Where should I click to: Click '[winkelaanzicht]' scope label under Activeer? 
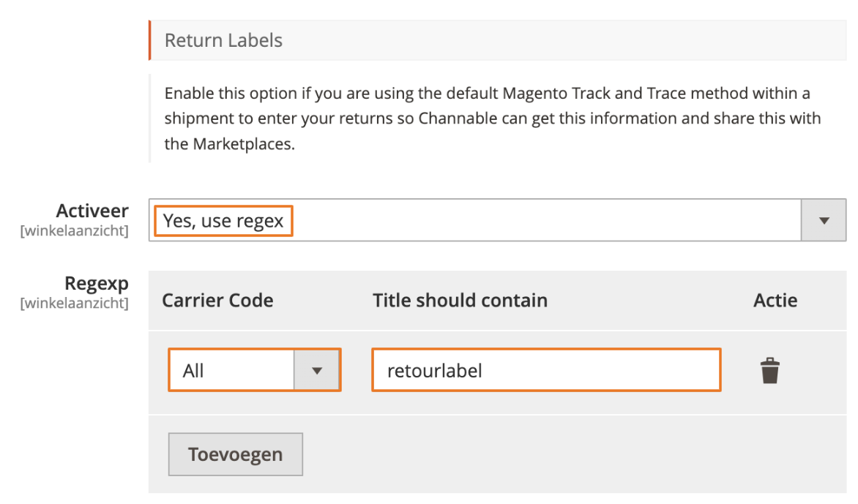pos(74,231)
